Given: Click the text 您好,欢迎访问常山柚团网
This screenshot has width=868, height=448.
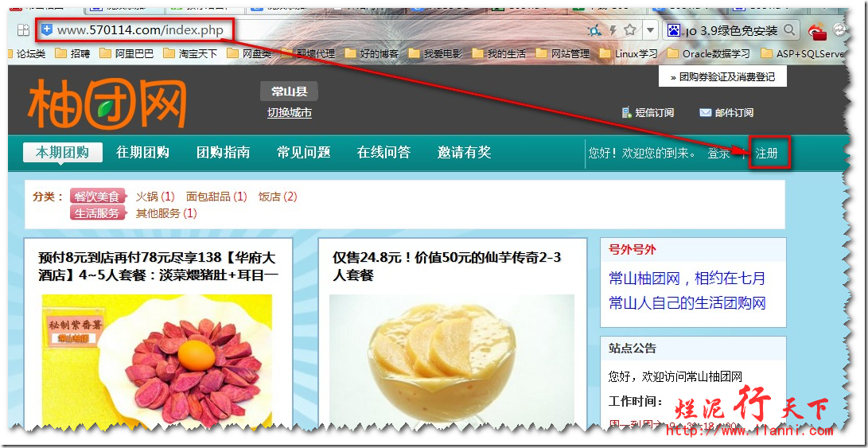Looking at the screenshot, I should pos(675,377).
